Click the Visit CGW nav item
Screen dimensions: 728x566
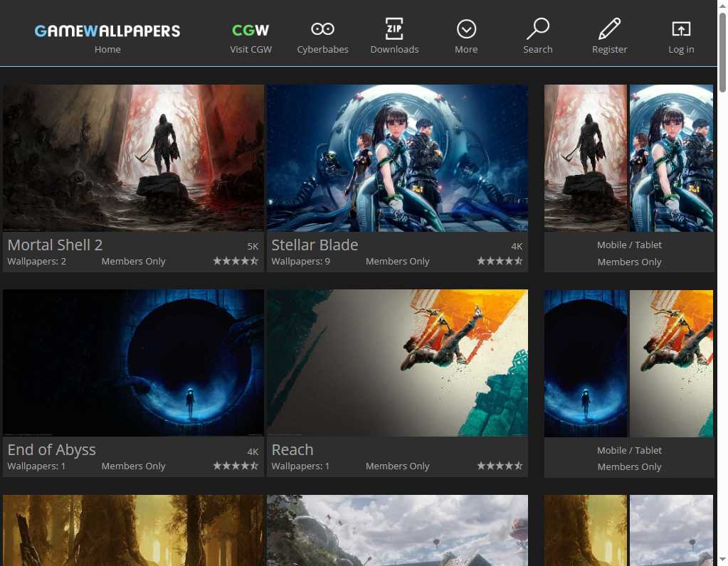click(250, 49)
